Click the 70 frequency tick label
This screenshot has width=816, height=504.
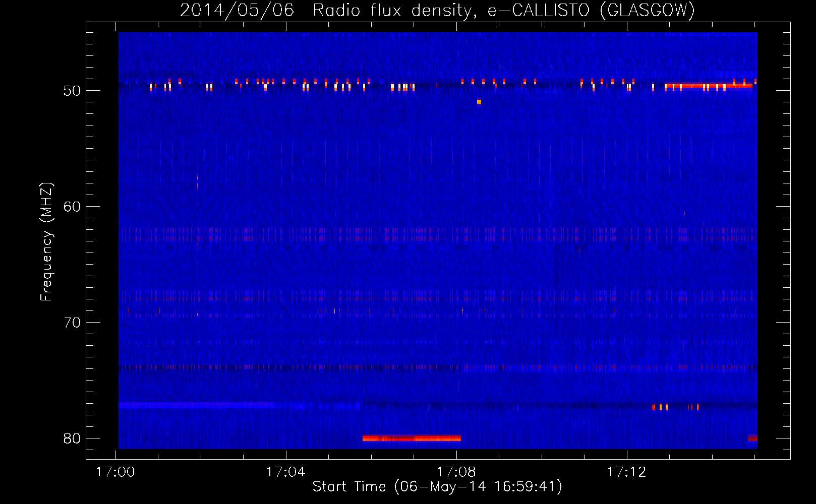coord(72,323)
